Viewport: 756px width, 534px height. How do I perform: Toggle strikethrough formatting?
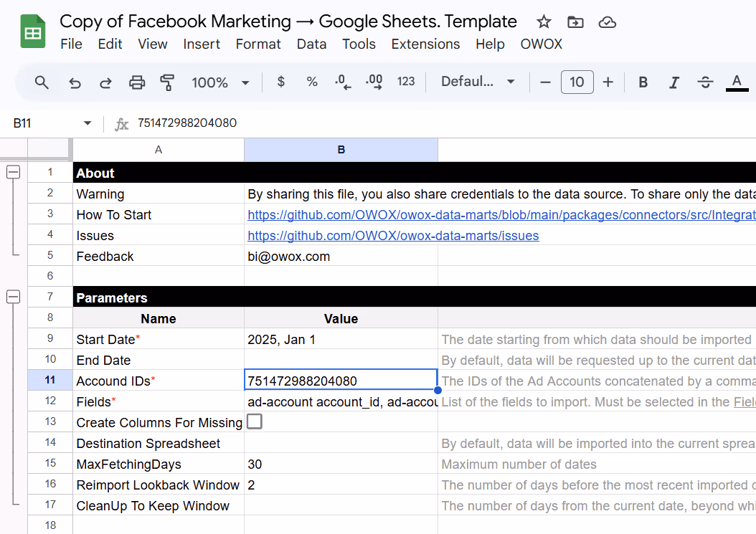pyautogui.click(x=705, y=82)
